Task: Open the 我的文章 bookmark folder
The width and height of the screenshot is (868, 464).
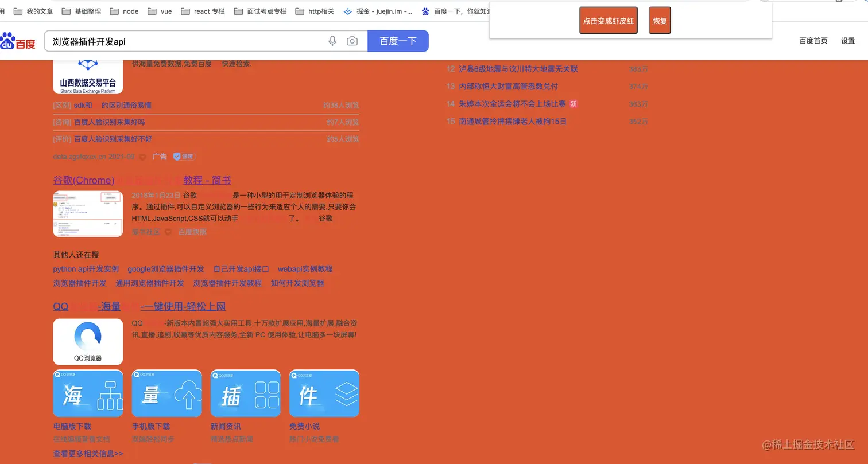Action: (x=33, y=11)
